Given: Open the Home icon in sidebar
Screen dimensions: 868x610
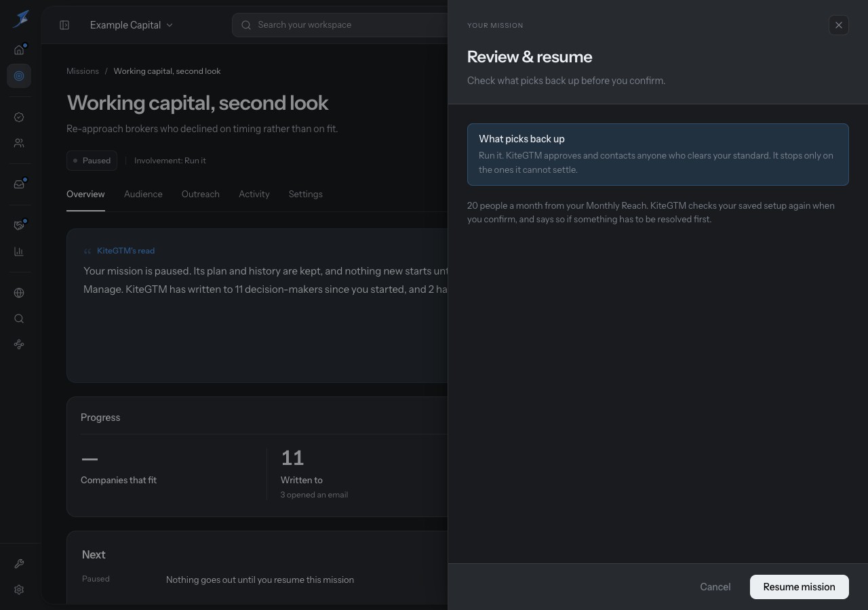Looking at the screenshot, I should pos(19,50).
